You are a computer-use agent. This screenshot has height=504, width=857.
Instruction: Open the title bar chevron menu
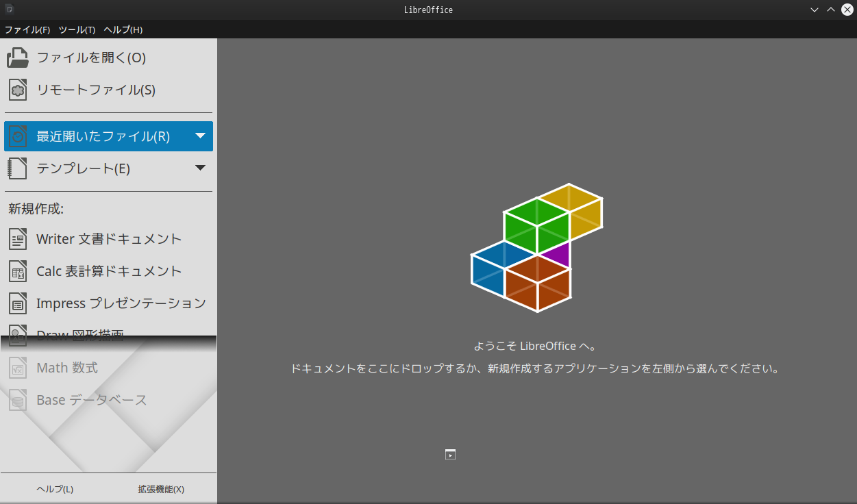tap(814, 9)
